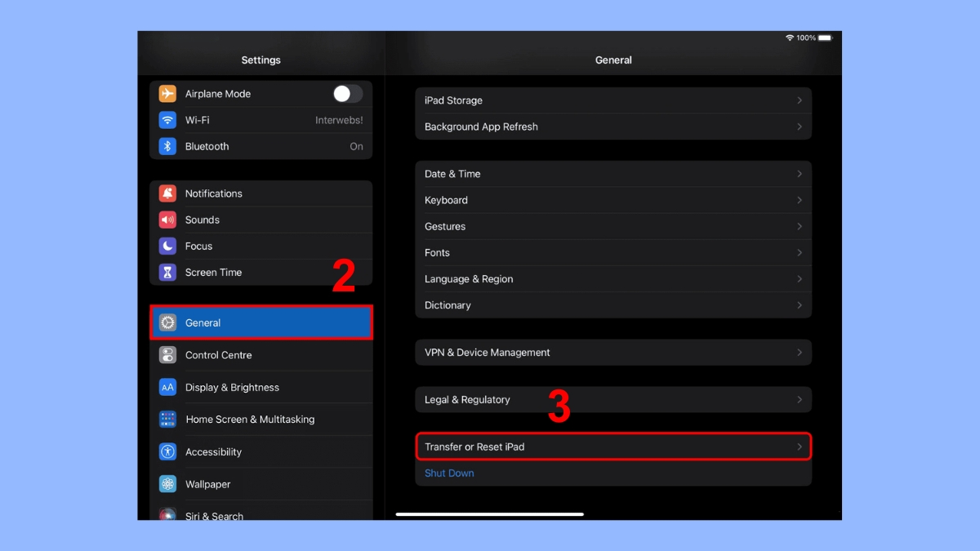Image resolution: width=980 pixels, height=551 pixels.
Task: Tap the Keyboard label
Action: pos(446,200)
